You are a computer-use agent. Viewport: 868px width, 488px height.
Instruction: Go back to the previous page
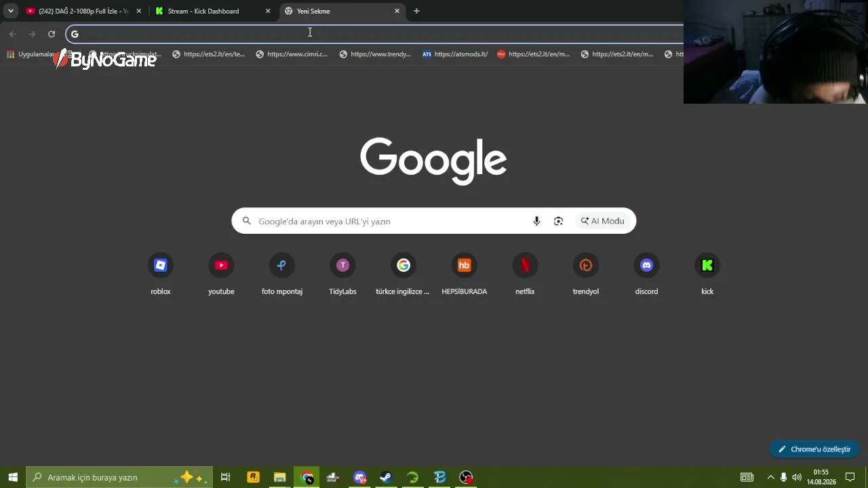(x=12, y=34)
